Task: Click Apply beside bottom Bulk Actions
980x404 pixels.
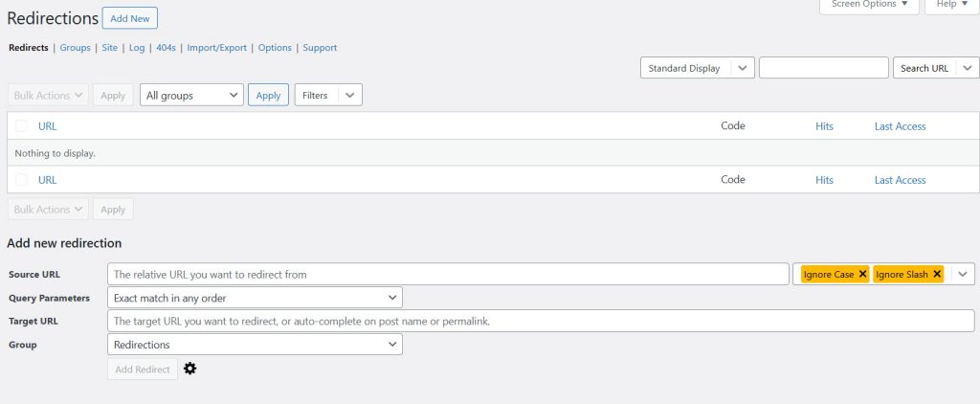Action: 113,209
